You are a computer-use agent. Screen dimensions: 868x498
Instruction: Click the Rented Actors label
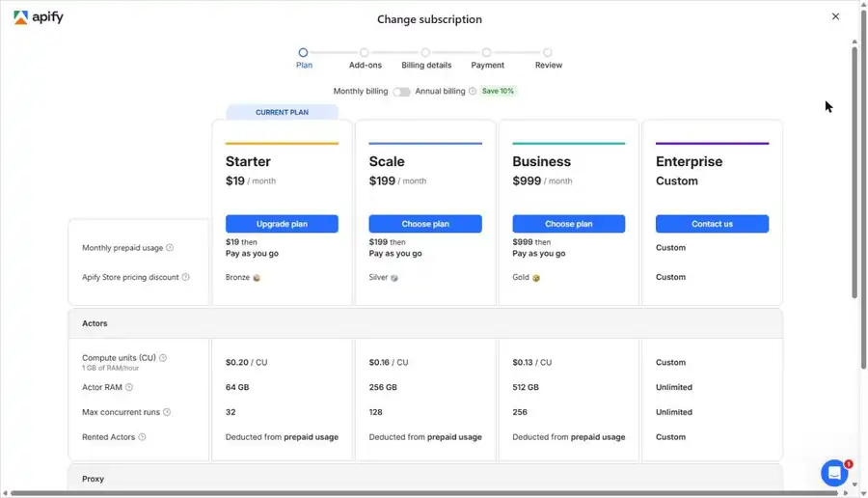(x=108, y=437)
